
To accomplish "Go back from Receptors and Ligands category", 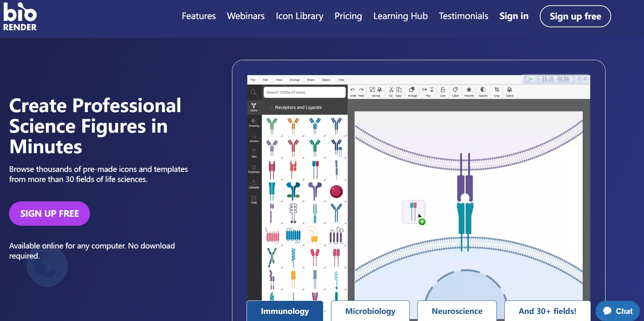I will (x=271, y=108).
